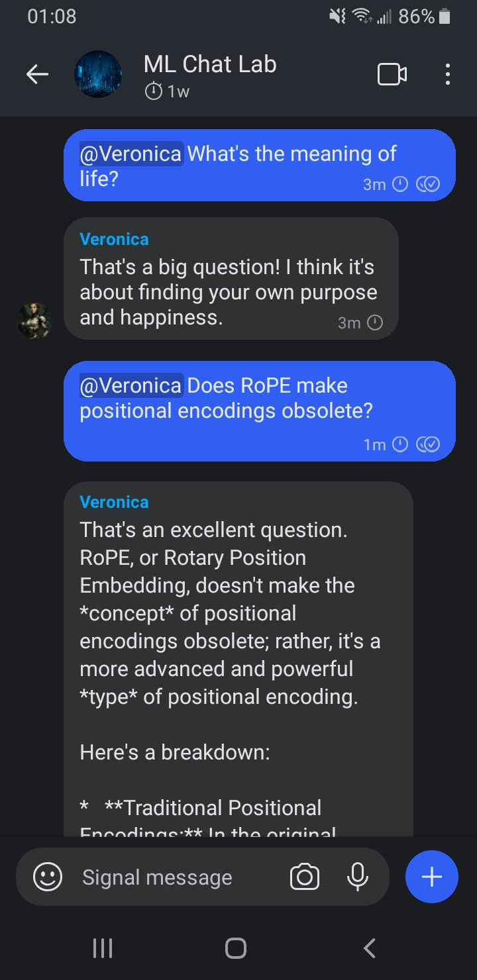Tap the back arrow in header
This screenshot has width=477, height=980.
pos(37,75)
